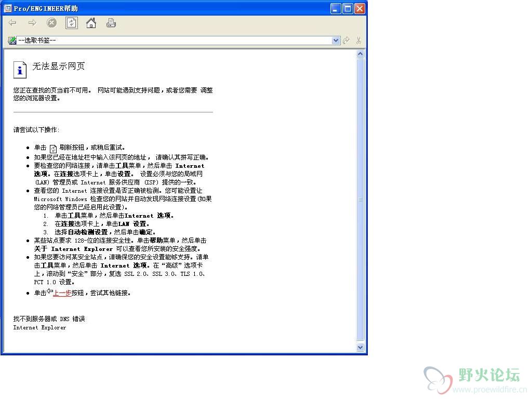Image resolution: width=532 pixels, height=399 pixels.
Task: Click step 3 选择自动检测设置 text
Action: tap(105, 232)
